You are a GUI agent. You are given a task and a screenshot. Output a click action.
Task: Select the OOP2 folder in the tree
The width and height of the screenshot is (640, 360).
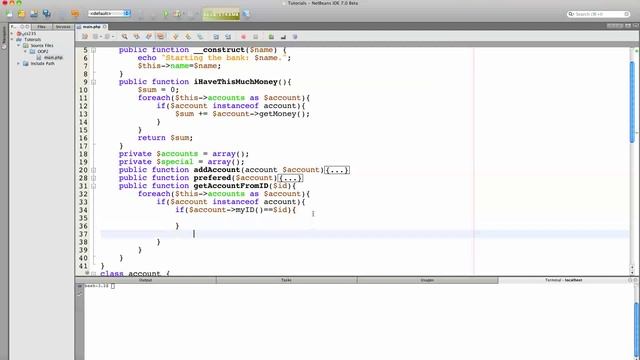tap(43, 51)
